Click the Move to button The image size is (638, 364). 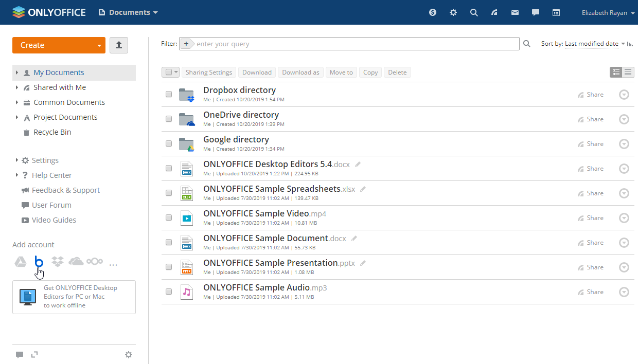[341, 72]
